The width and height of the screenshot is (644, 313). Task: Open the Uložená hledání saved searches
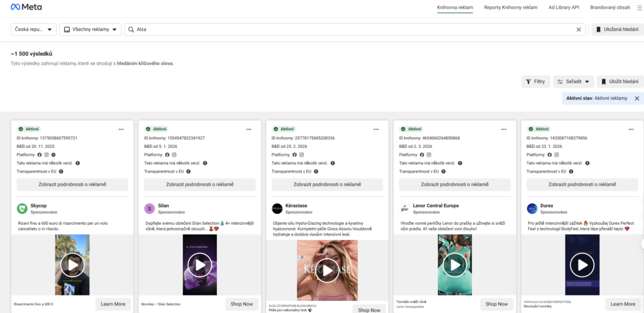coord(616,30)
